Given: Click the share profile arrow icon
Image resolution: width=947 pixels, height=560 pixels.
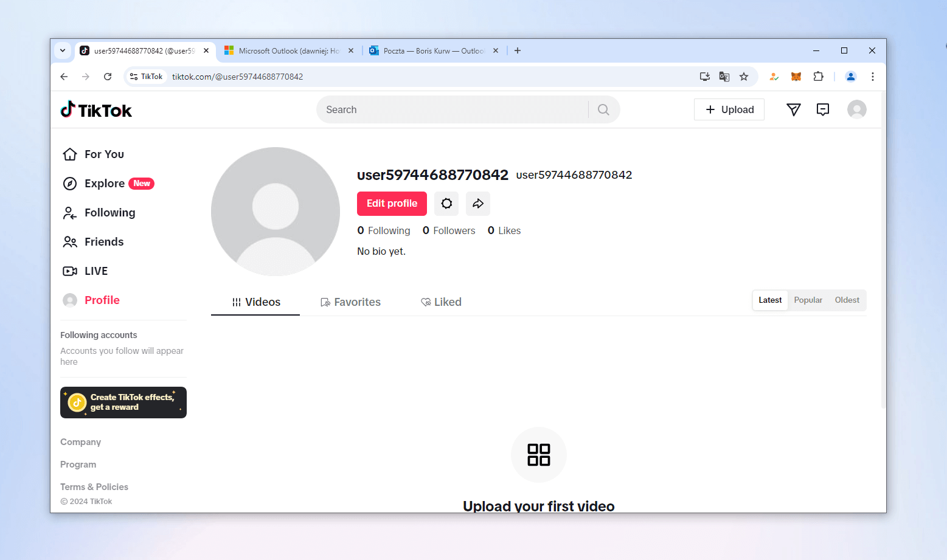Looking at the screenshot, I should point(478,204).
